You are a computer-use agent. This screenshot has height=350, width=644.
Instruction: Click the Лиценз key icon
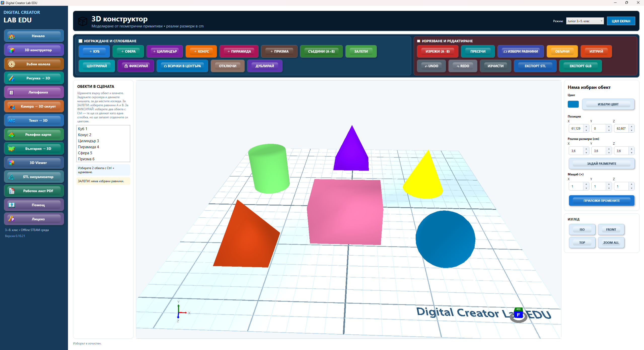[x=12, y=219]
